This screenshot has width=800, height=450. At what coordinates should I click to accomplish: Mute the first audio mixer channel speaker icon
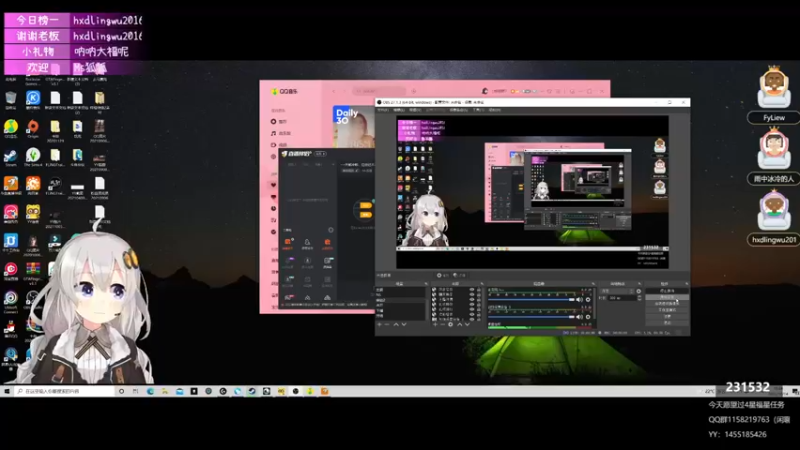click(x=579, y=299)
